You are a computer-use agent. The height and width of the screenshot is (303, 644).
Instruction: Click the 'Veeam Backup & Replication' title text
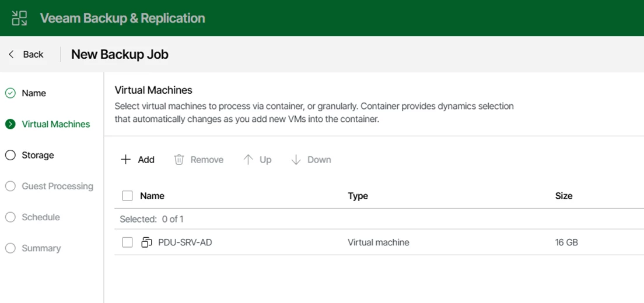click(123, 18)
